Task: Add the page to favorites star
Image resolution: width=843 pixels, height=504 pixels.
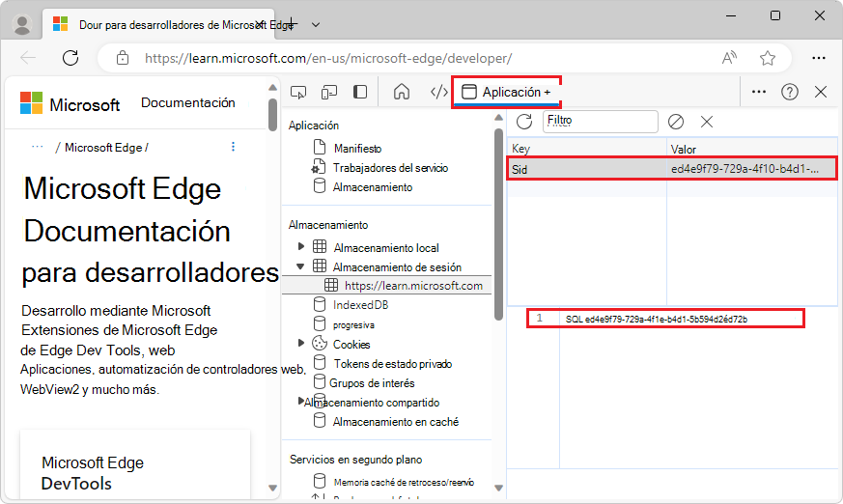Action: 767,58
